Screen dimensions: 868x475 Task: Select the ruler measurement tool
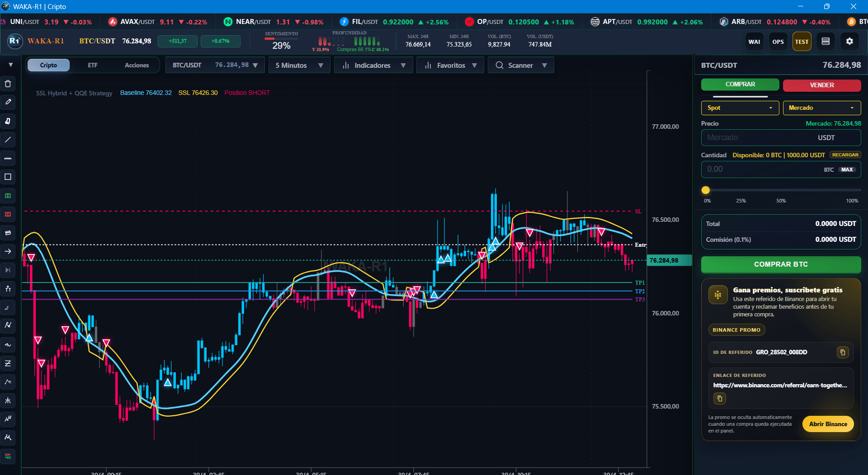click(8, 158)
